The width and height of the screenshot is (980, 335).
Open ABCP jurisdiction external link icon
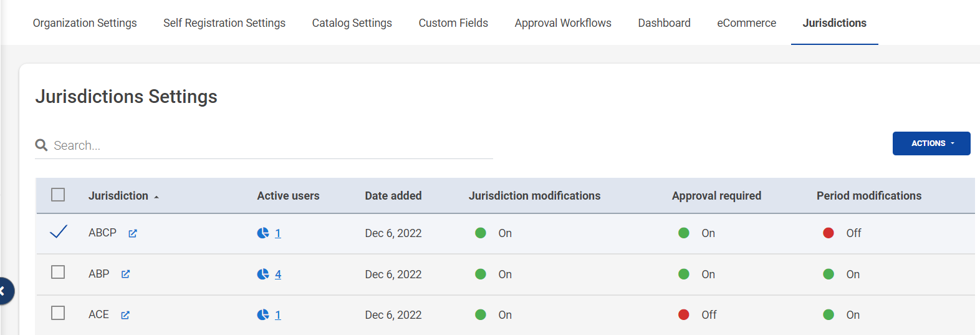coord(133,233)
